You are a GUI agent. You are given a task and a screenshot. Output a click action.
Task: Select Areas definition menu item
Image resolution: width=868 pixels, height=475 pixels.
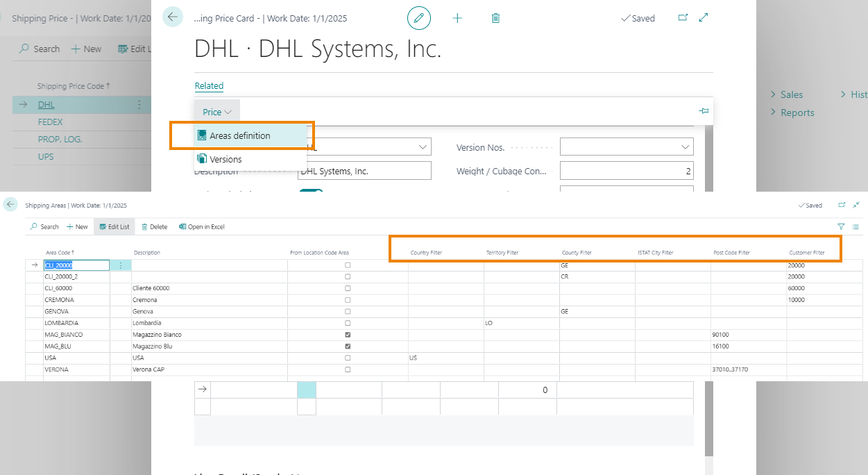click(240, 135)
